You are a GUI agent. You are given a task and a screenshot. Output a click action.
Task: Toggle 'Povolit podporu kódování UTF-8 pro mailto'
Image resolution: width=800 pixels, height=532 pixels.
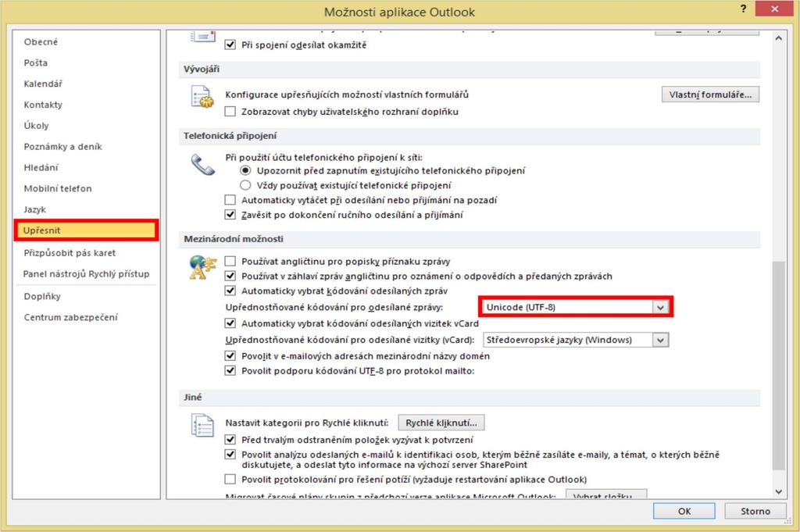point(230,371)
